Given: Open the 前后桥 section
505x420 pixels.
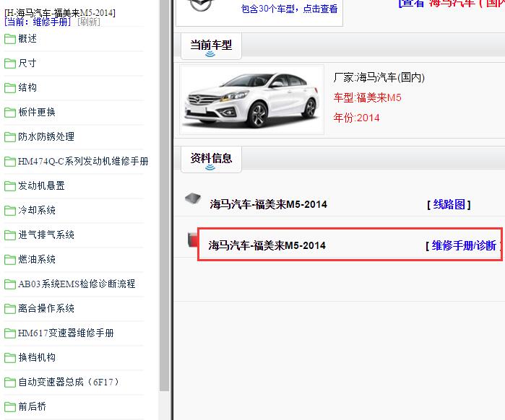Looking at the screenshot, I should coord(33,406).
